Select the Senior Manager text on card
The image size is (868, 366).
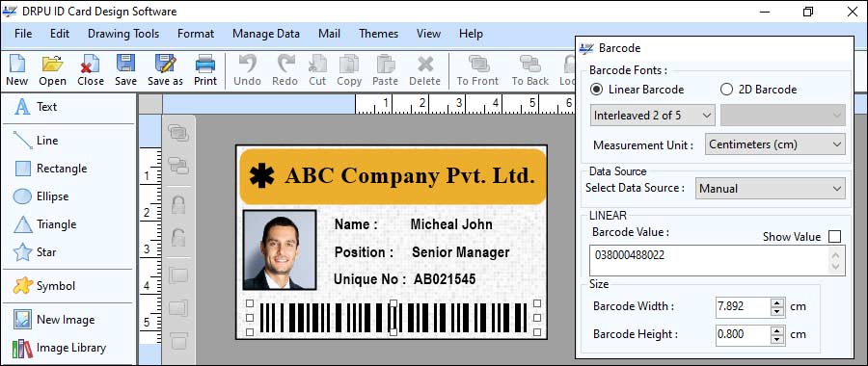[x=461, y=252]
